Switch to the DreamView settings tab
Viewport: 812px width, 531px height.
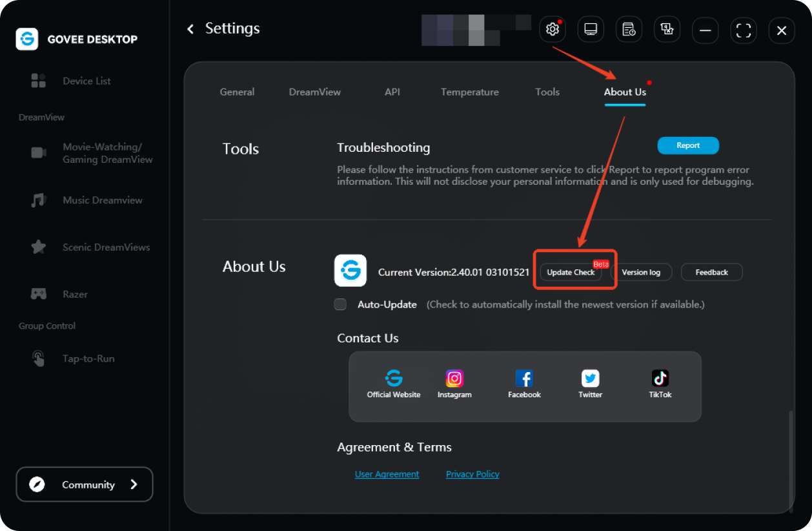tap(314, 92)
